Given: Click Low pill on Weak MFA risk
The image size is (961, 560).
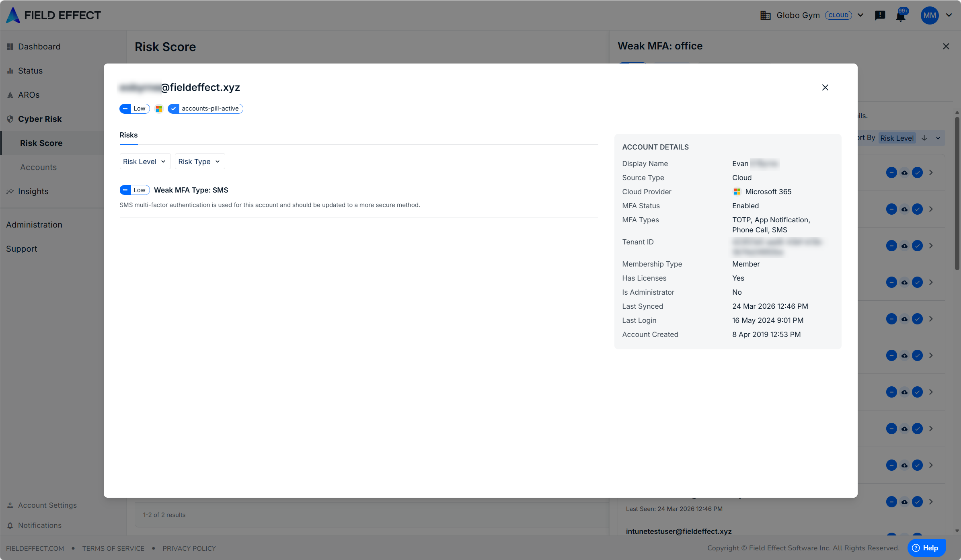Looking at the screenshot, I should (x=135, y=190).
